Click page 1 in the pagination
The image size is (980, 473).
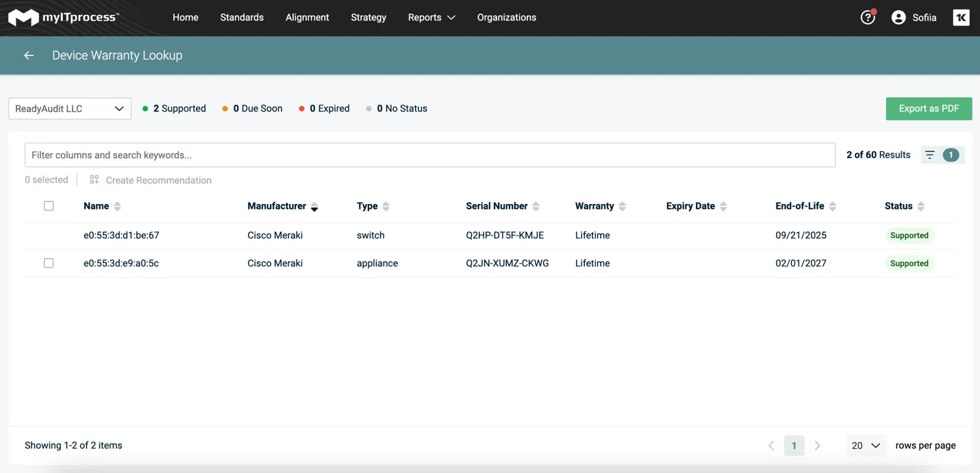(x=794, y=446)
